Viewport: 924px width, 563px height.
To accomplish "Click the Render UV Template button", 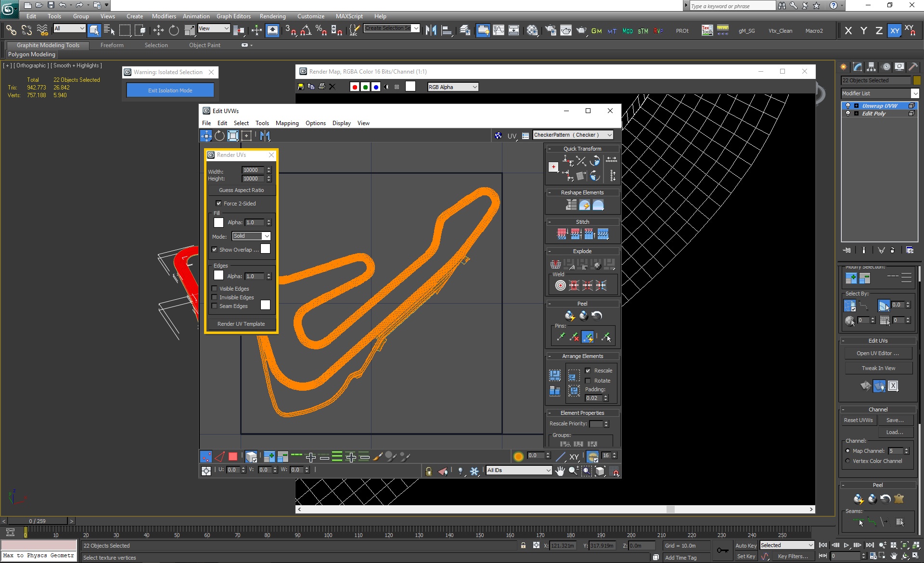I will (241, 324).
